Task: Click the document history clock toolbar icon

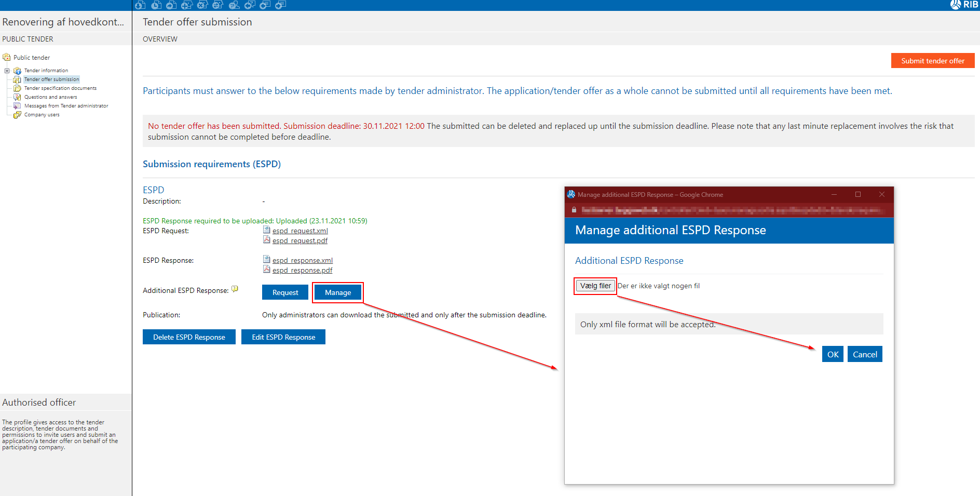Action: 156,5
